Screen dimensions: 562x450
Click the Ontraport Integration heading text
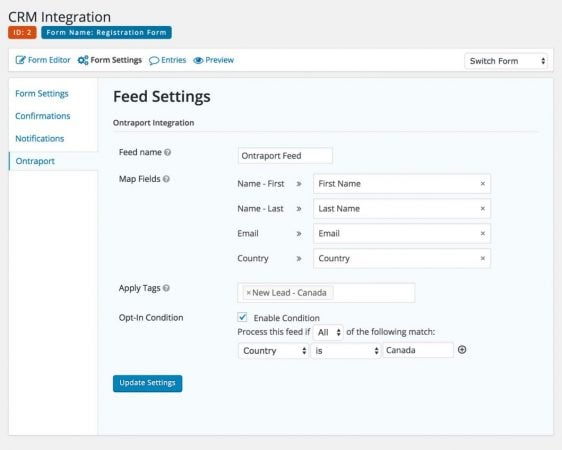click(153, 123)
